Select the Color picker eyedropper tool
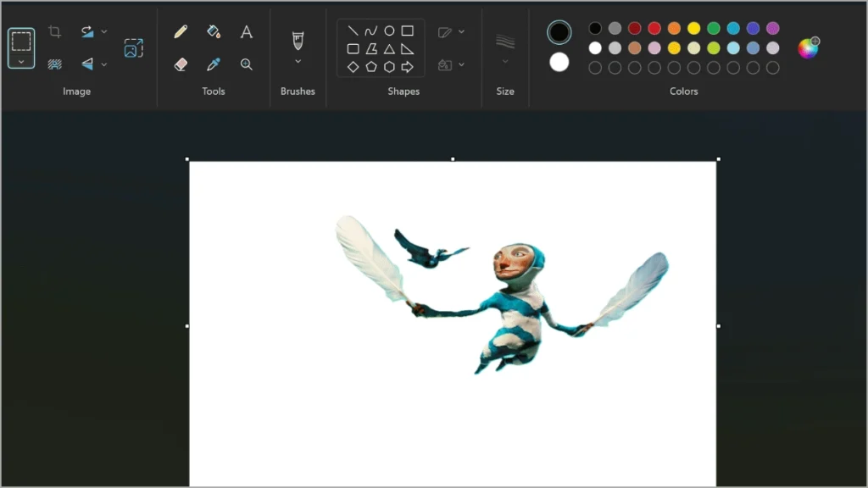This screenshot has height=488, width=868. (x=214, y=64)
